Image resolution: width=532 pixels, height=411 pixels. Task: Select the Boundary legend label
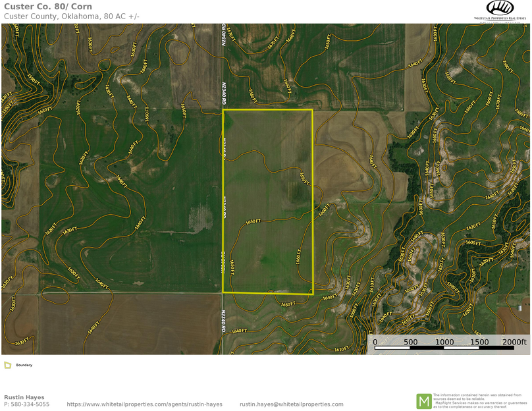(x=24, y=365)
